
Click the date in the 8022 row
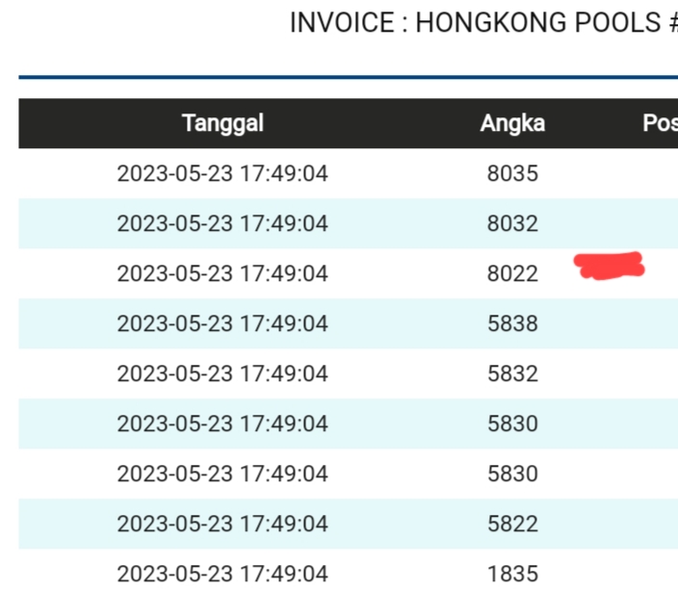tap(222, 274)
